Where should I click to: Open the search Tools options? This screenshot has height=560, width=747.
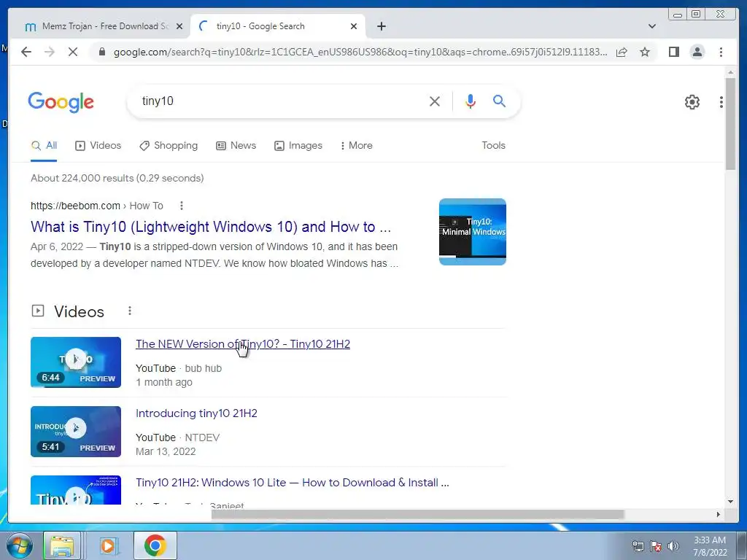click(493, 146)
